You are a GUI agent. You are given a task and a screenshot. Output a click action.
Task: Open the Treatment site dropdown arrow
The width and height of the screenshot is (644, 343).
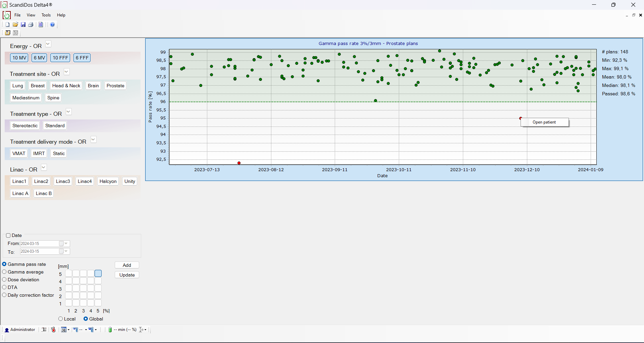click(66, 71)
